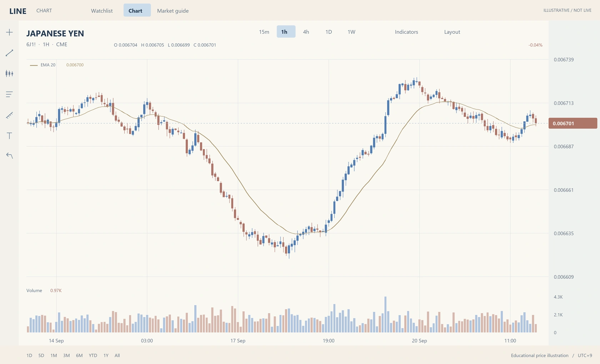Switch to the Watchlist tab
Viewport: 600px width, 364px height.
click(x=102, y=11)
